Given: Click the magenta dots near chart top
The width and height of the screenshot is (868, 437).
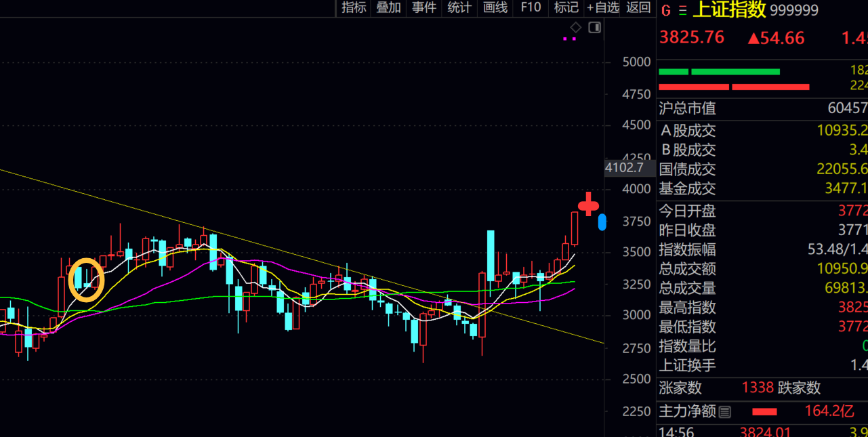Looking at the screenshot, I should point(569,39).
